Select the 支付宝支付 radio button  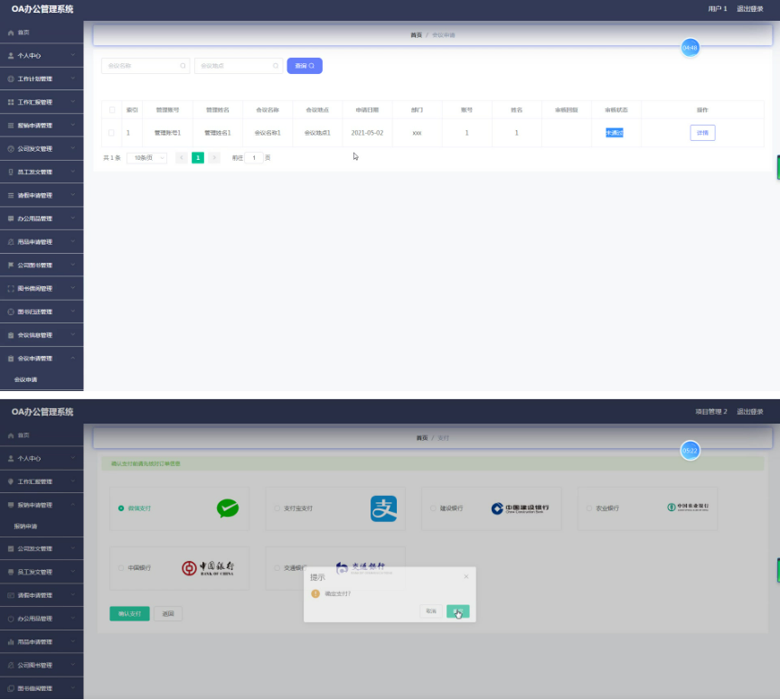click(277, 509)
